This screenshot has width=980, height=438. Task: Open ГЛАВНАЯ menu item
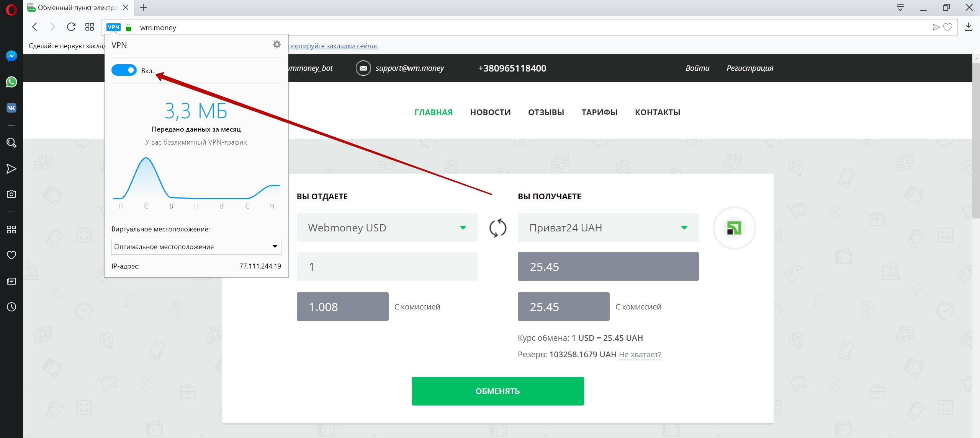click(x=434, y=112)
